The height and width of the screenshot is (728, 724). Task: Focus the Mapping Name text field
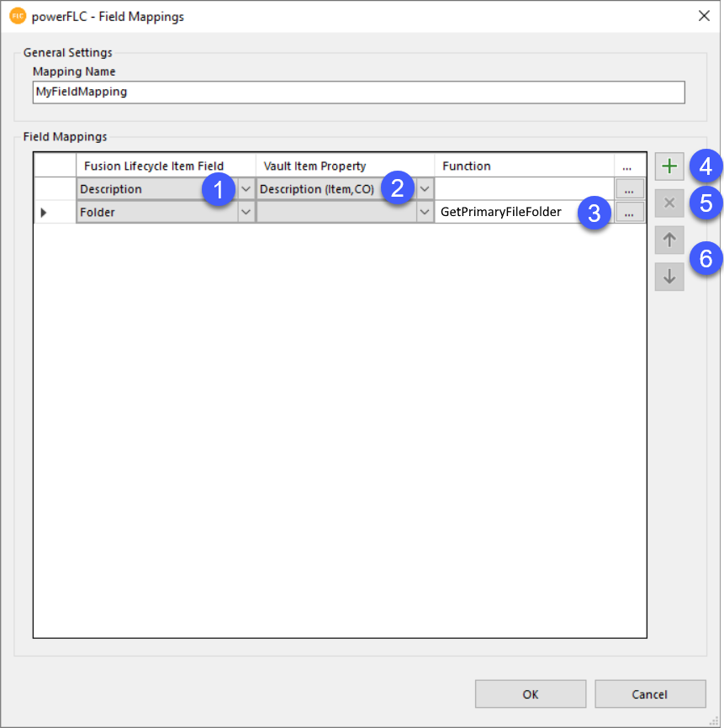pyautogui.click(x=358, y=92)
